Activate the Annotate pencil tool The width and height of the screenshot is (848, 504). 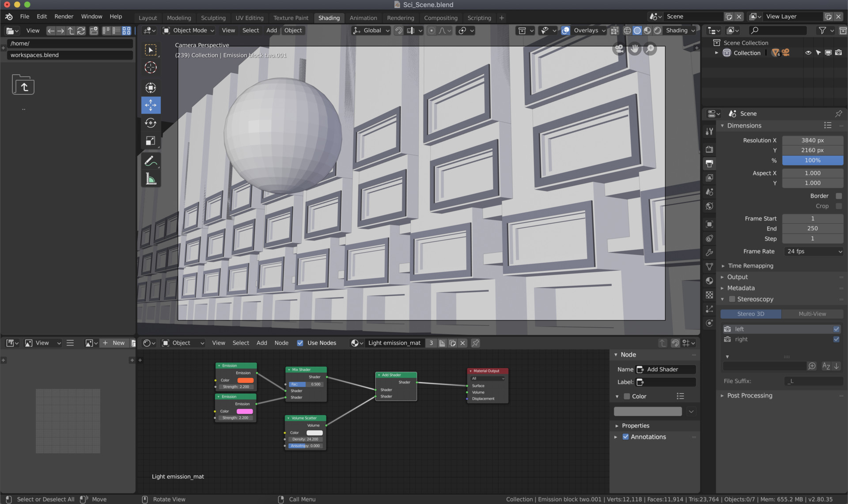coord(151,161)
